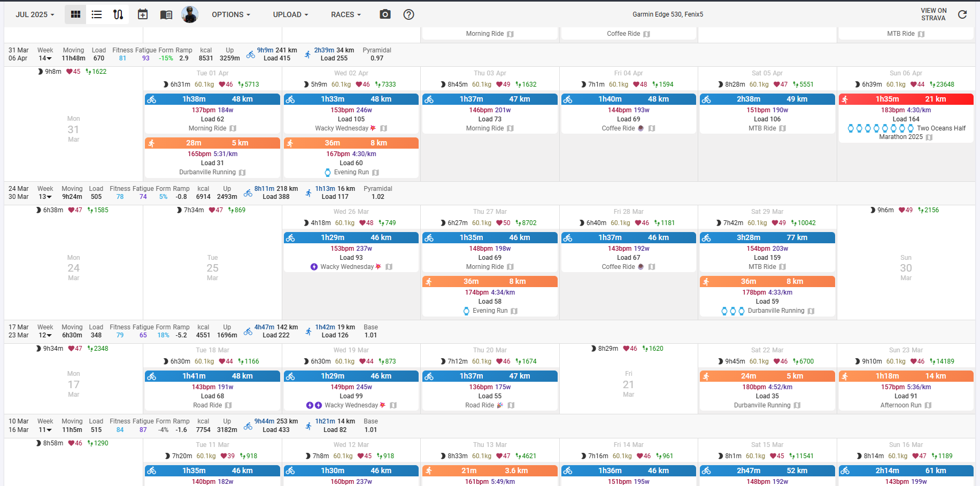Click the user profile avatar photo
The height and width of the screenshot is (486, 980).
click(x=190, y=14)
